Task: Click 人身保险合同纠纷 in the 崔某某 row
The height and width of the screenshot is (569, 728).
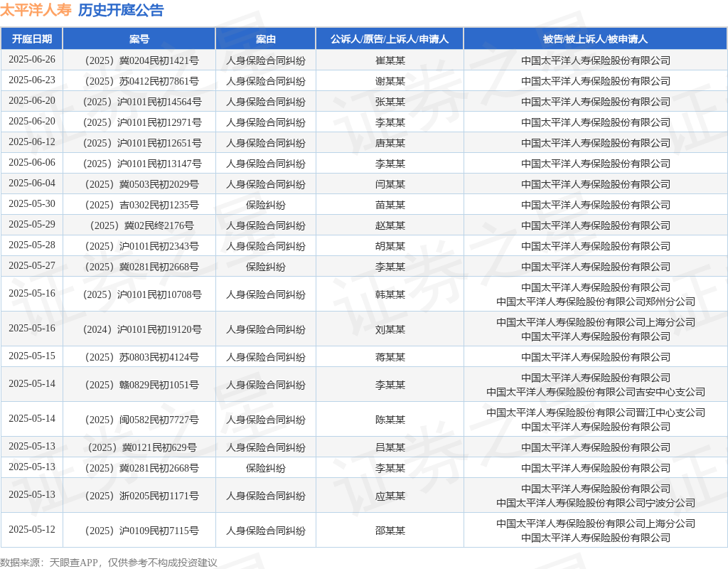Action: [266, 60]
